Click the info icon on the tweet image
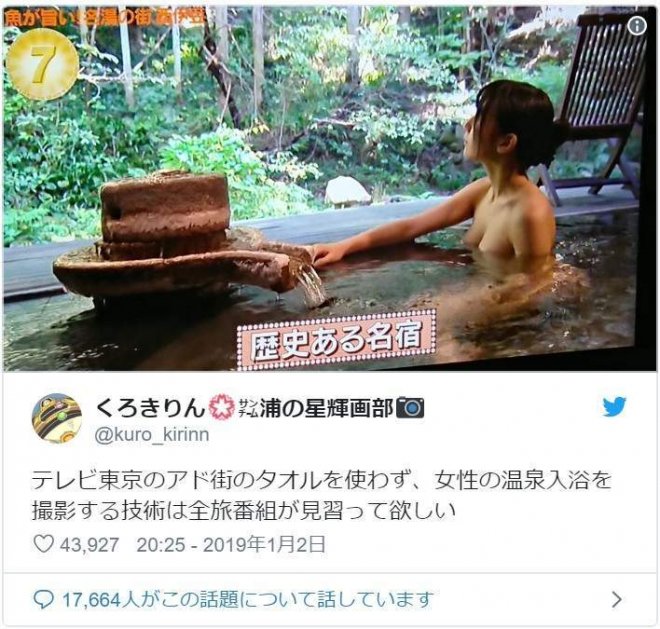 (637, 26)
